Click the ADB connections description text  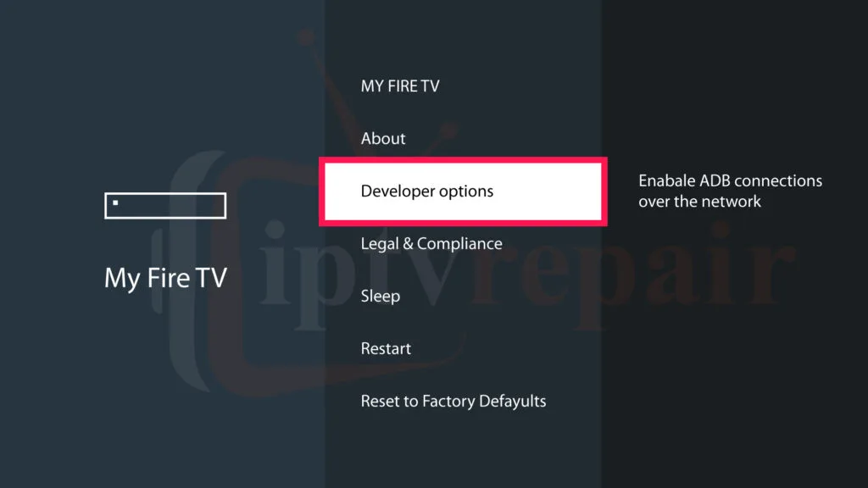coord(729,191)
